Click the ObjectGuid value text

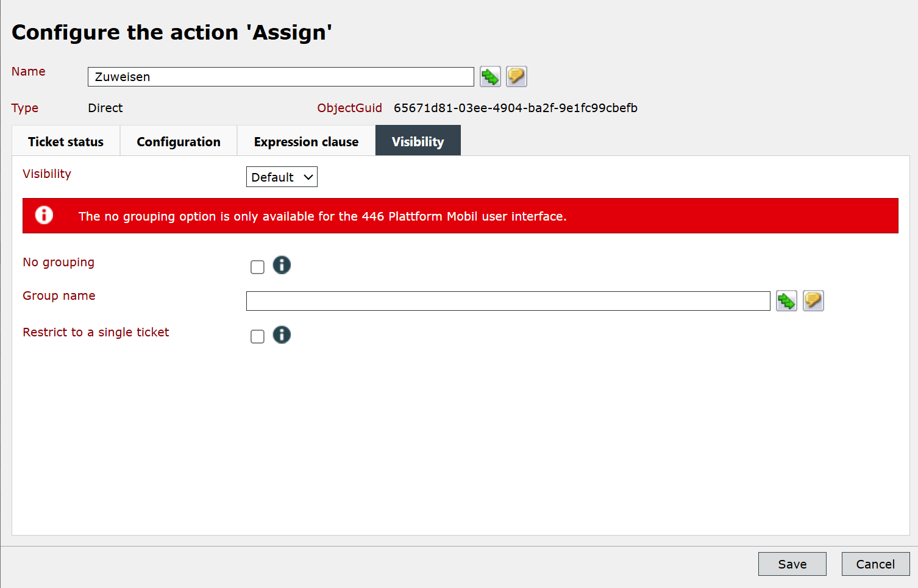tap(516, 108)
